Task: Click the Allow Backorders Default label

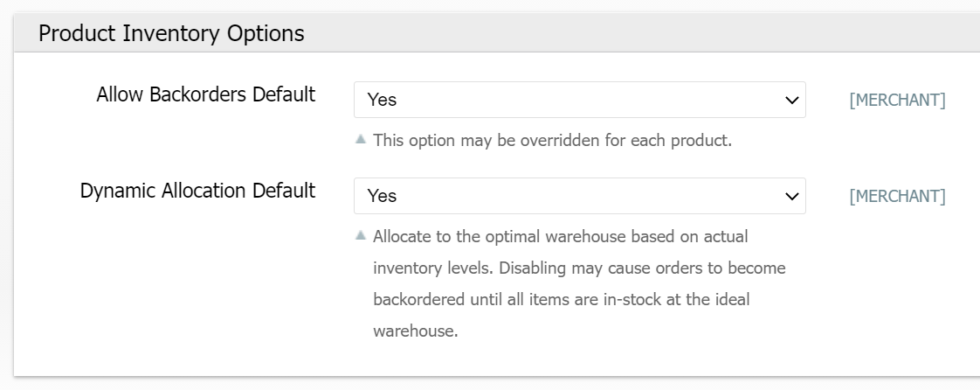Action: [x=206, y=94]
